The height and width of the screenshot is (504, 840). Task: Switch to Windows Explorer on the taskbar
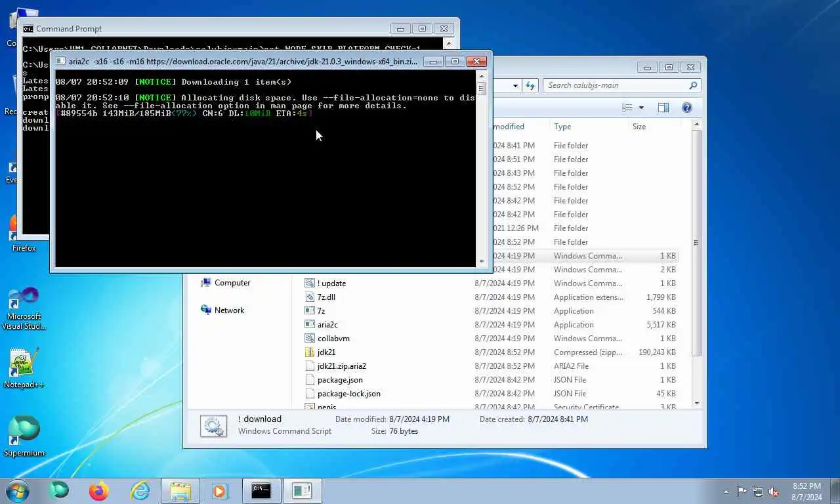(x=180, y=491)
